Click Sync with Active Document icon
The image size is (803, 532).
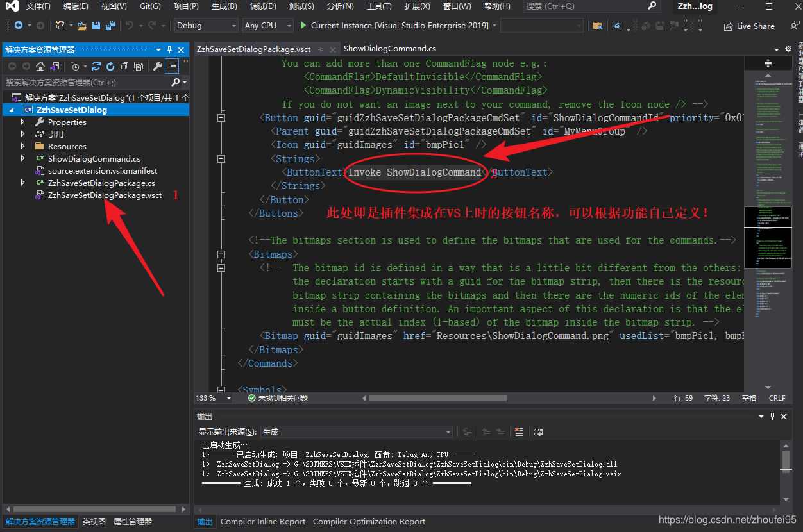(96, 66)
